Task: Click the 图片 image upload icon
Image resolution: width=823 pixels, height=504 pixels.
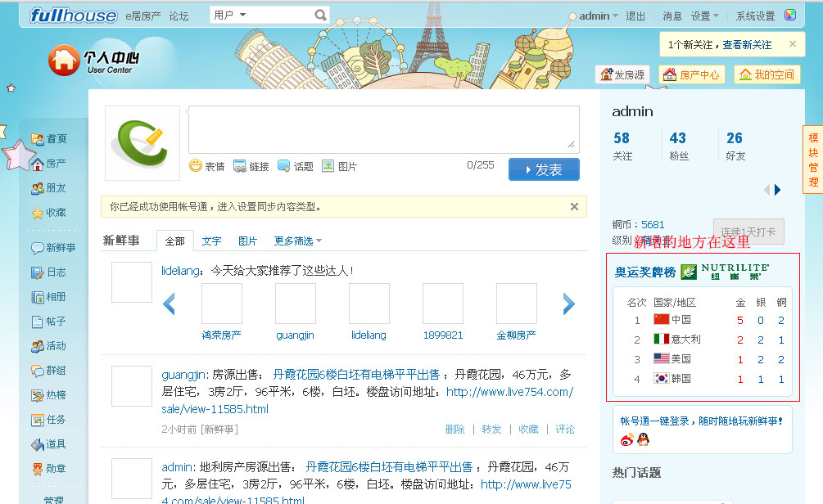Action: tap(328, 166)
